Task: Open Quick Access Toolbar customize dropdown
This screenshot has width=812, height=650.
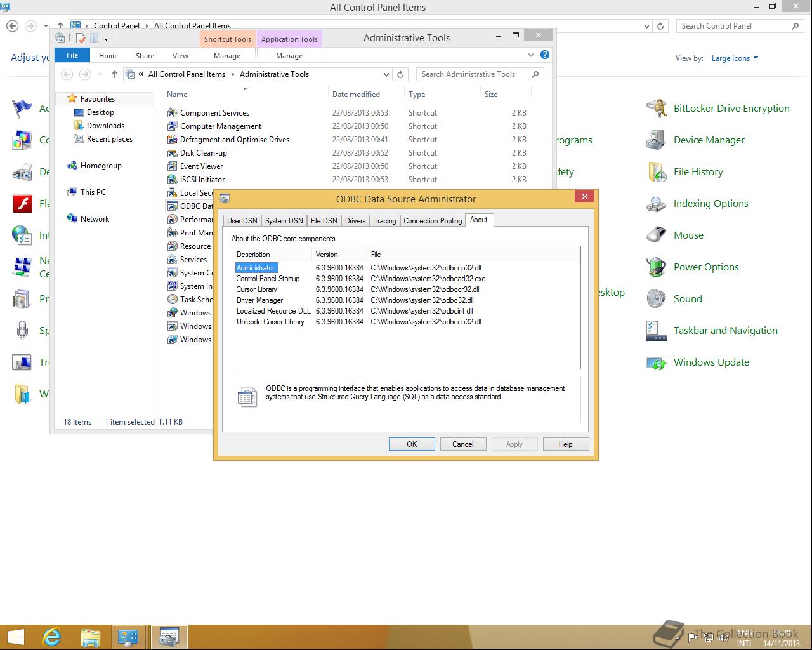Action: (x=106, y=39)
